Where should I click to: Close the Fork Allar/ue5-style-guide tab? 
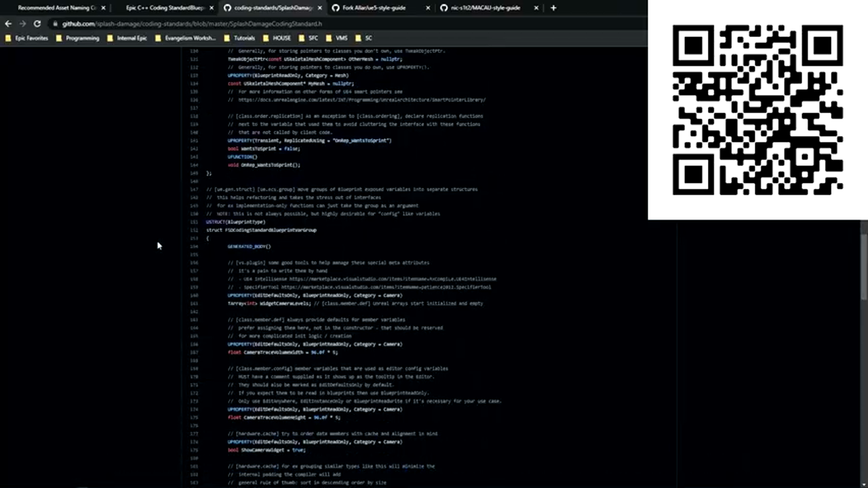pyautogui.click(x=428, y=8)
